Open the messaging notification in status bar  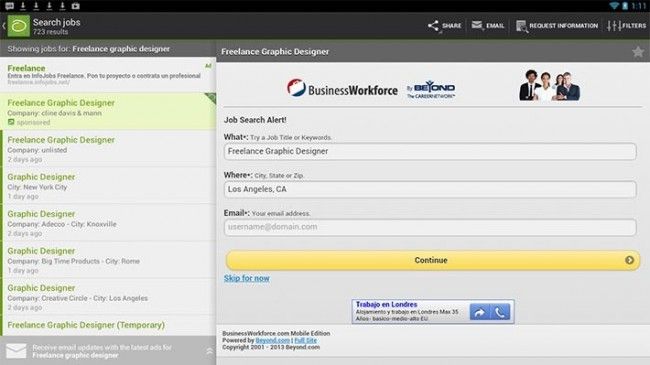tap(10, 6)
